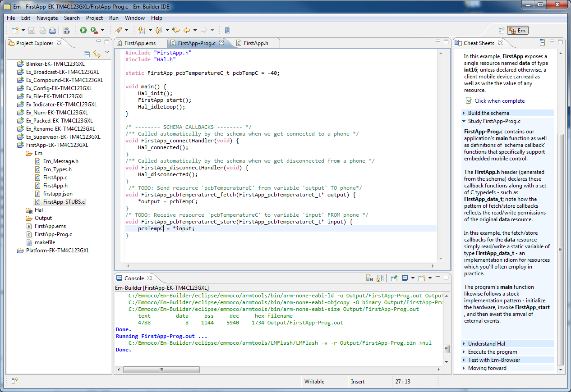This screenshot has width=571, height=392.
Task: Open the Navigate menu
Action: point(47,18)
